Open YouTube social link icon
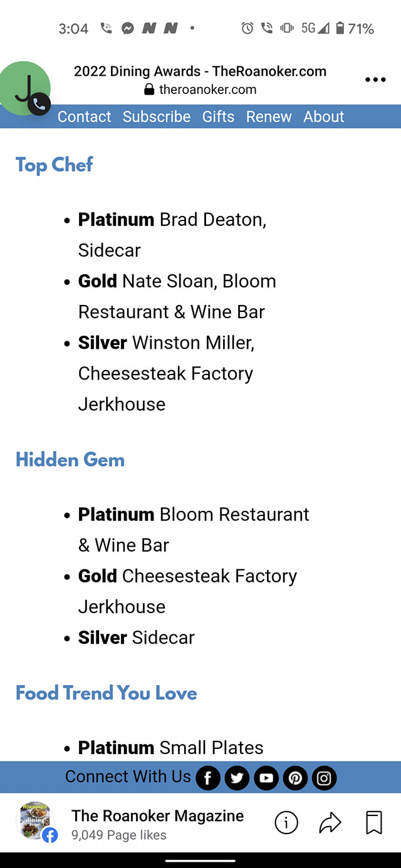Viewport: 401px width, 868px height. pyautogui.click(x=266, y=778)
